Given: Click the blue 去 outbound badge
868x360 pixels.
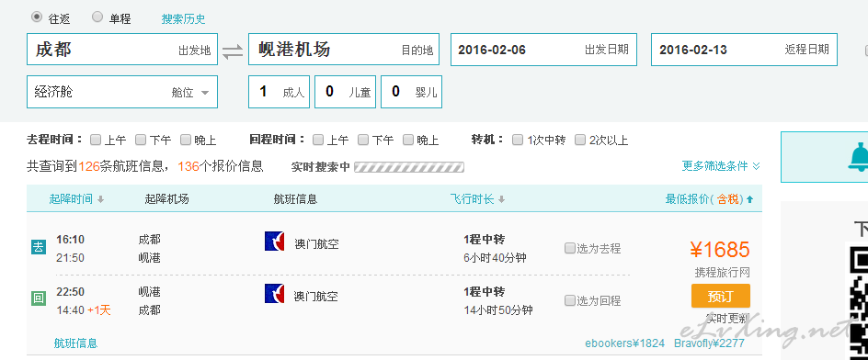Looking at the screenshot, I should pos(39,247).
